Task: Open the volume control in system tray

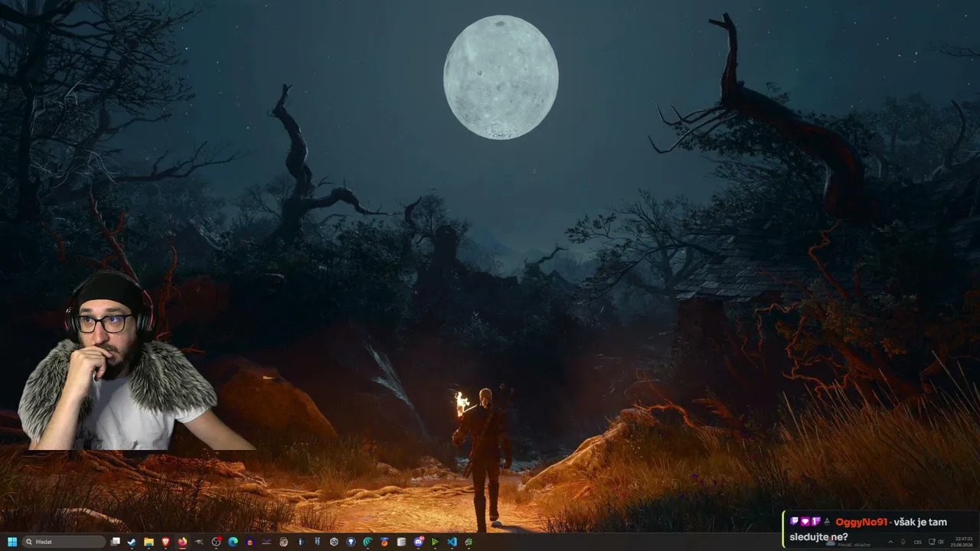Action: pyautogui.click(x=942, y=542)
